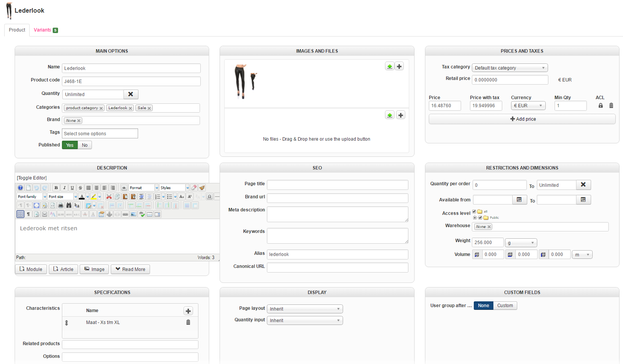Toggle the editor fullscreen icon
The height and width of the screenshot is (364, 623).
coord(37,205)
